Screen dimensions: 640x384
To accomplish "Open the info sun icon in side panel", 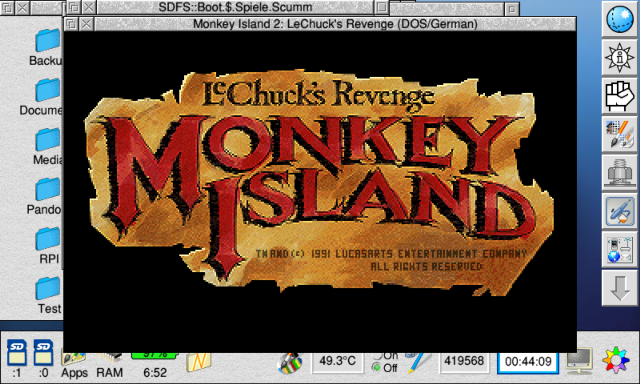I will click(x=620, y=57).
